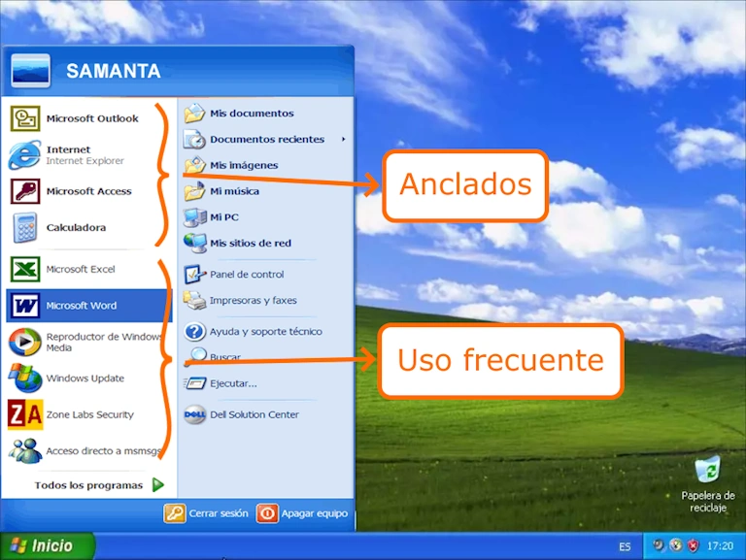Open Acceso directo a msmsgs icon

[x=24, y=450]
